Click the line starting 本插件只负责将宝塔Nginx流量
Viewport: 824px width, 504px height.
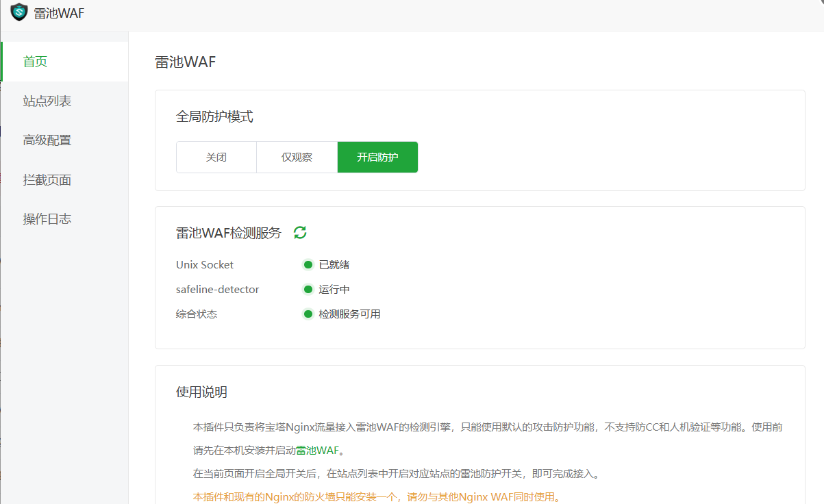tap(488, 427)
